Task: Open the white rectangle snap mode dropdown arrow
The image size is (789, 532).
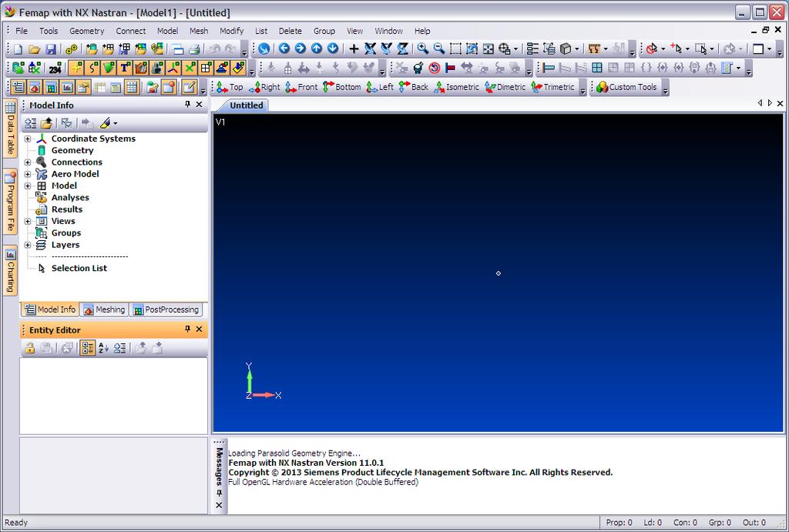Action: 770,49
